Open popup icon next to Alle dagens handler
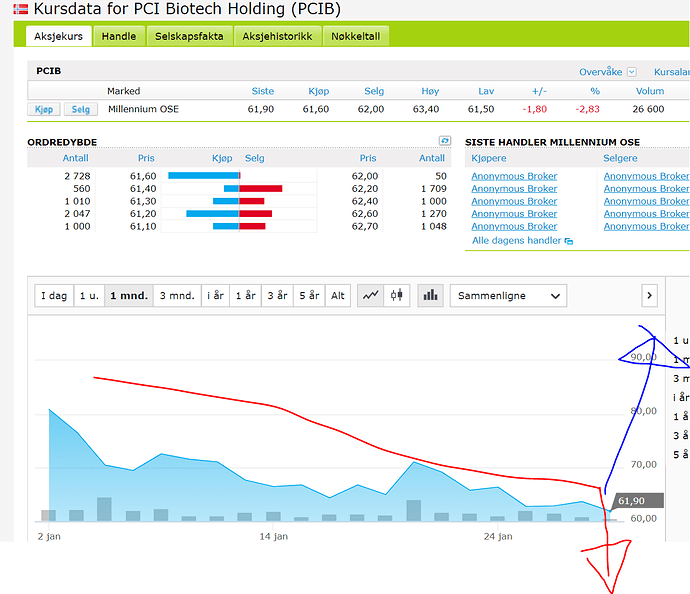Screen dimensions: 690x594 click(569, 241)
